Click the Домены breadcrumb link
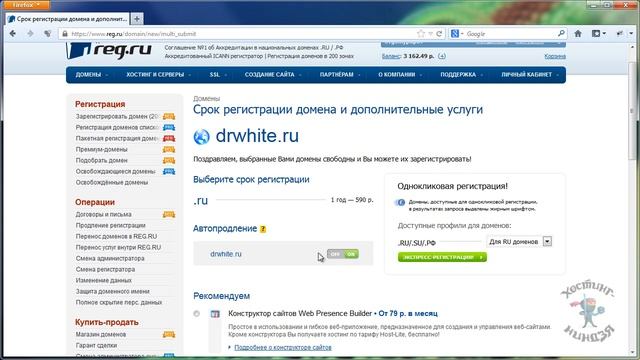This screenshot has height=360, width=640. (x=207, y=98)
